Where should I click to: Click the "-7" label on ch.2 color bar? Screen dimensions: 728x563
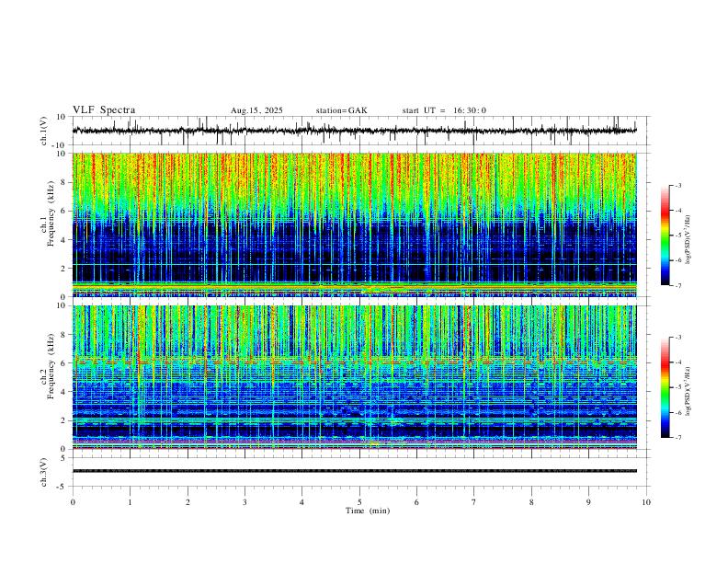[677, 438]
